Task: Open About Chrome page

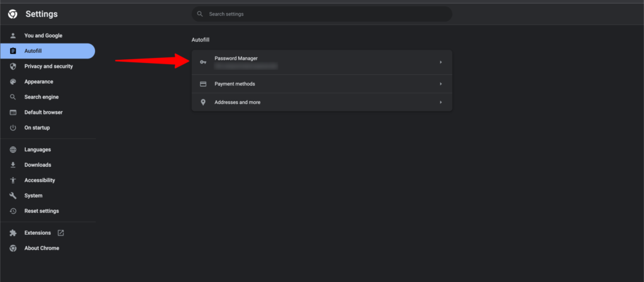Action: click(42, 248)
